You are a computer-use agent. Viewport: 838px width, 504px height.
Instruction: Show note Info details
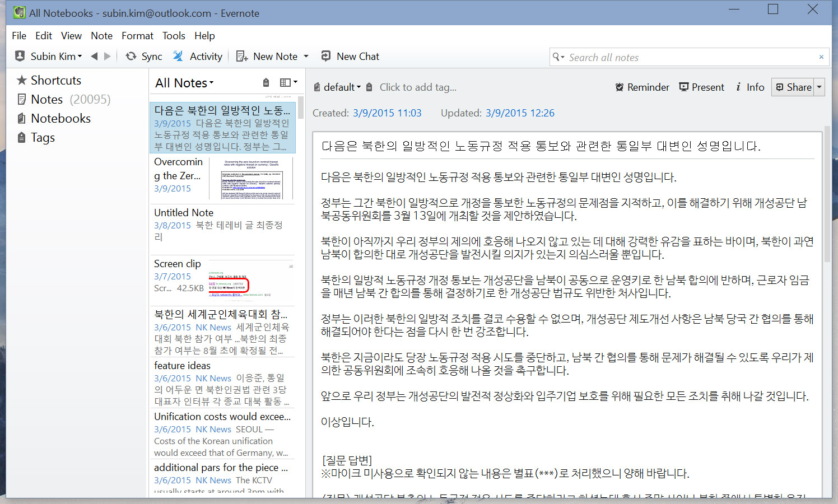(750, 87)
